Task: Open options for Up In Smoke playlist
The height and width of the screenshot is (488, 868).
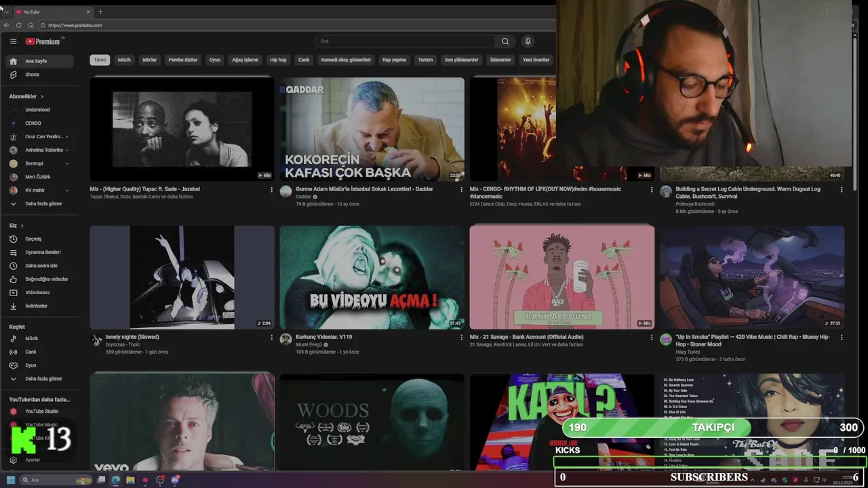Action: (842, 338)
